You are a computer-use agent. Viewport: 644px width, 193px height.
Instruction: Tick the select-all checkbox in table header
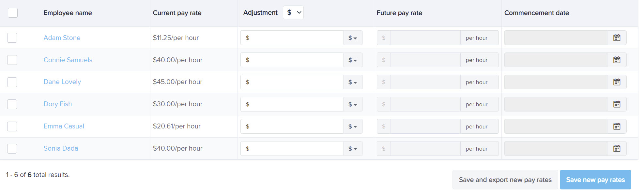[x=13, y=13]
